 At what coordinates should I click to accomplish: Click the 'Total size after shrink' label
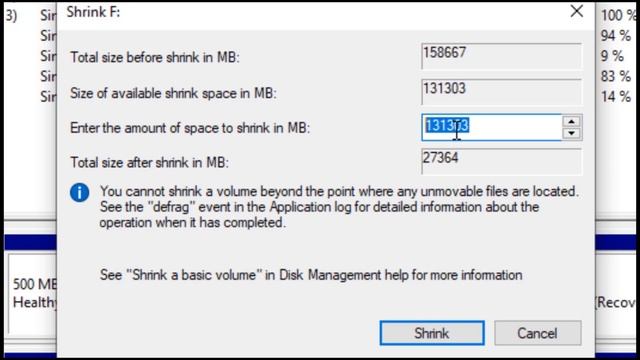(x=149, y=162)
